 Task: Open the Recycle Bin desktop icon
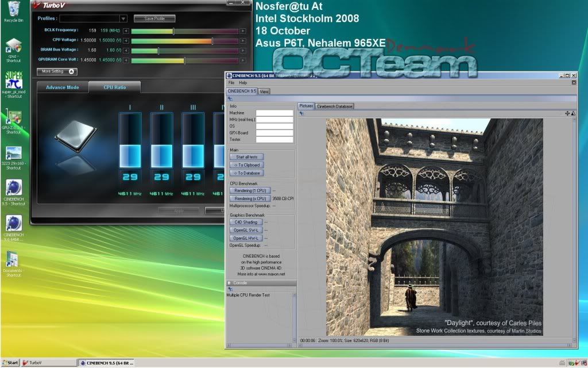tap(14, 11)
